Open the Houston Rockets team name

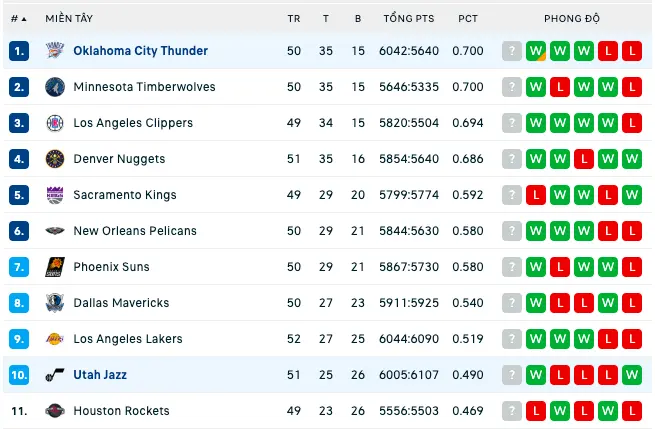click(121, 411)
